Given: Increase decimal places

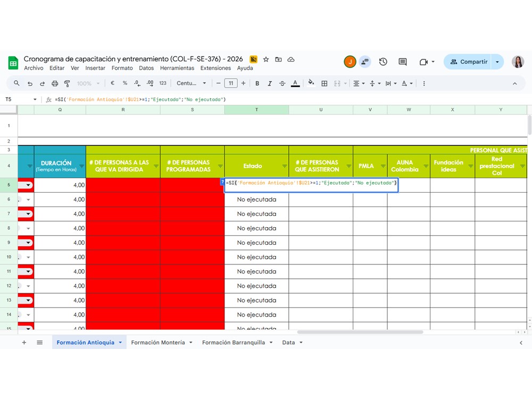Looking at the screenshot, I should [149, 83].
